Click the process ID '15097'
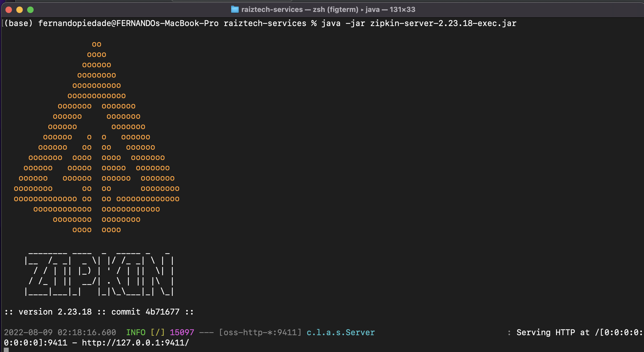The width and height of the screenshot is (644, 352). (182, 332)
